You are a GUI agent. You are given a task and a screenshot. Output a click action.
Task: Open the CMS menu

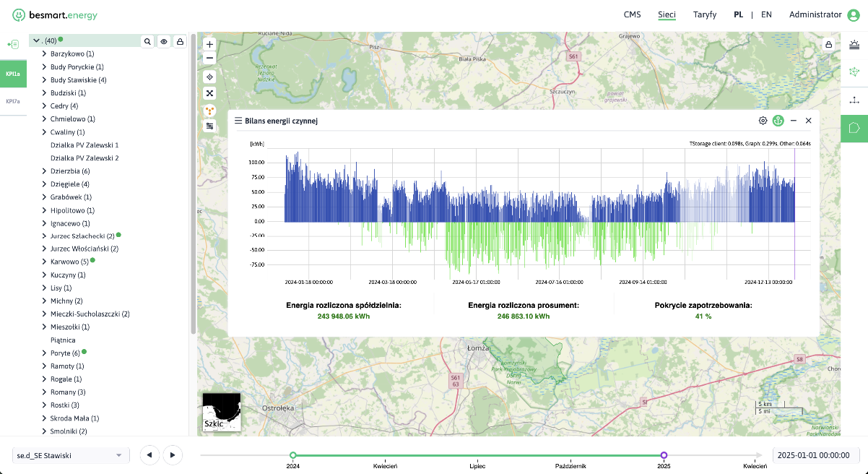point(632,14)
